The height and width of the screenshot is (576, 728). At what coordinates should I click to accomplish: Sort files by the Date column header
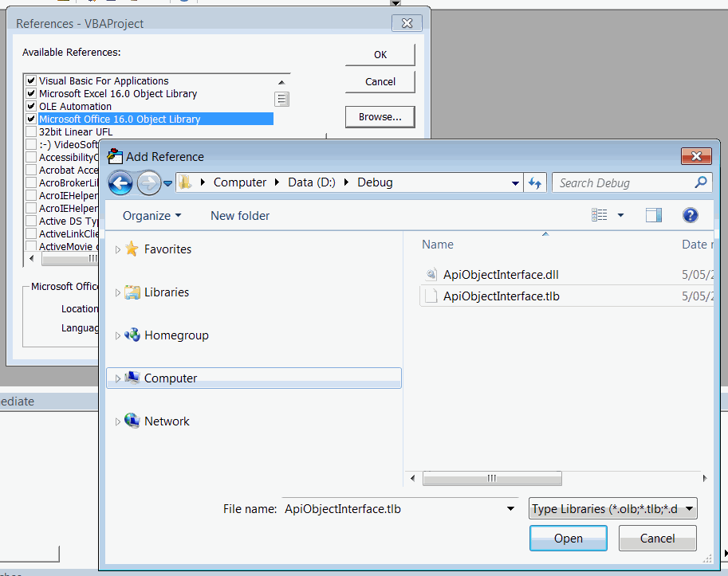(696, 245)
